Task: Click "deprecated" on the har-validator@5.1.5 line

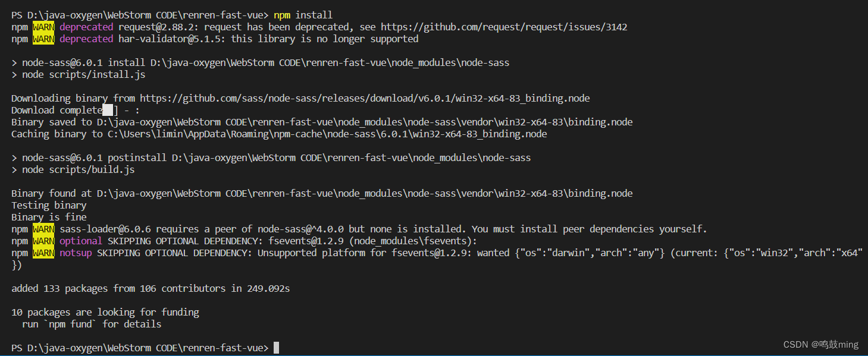Action: tap(86, 39)
